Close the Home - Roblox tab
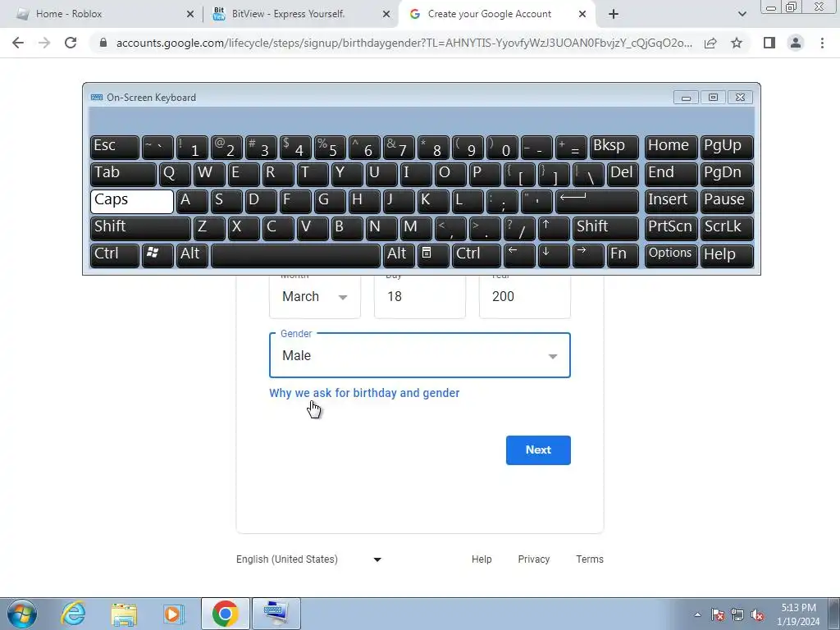The height and width of the screenshot is (630, 840). (190, 14)
